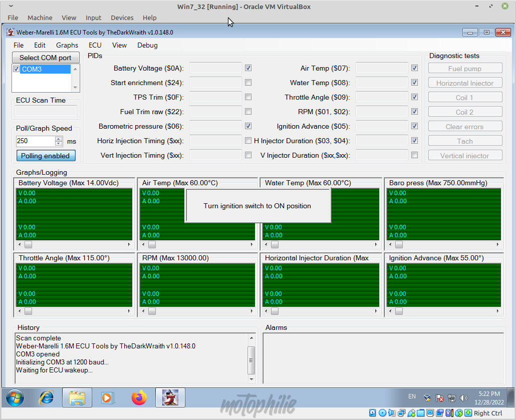Disable the Air Temp ($07) checkbox

(415, 68)
